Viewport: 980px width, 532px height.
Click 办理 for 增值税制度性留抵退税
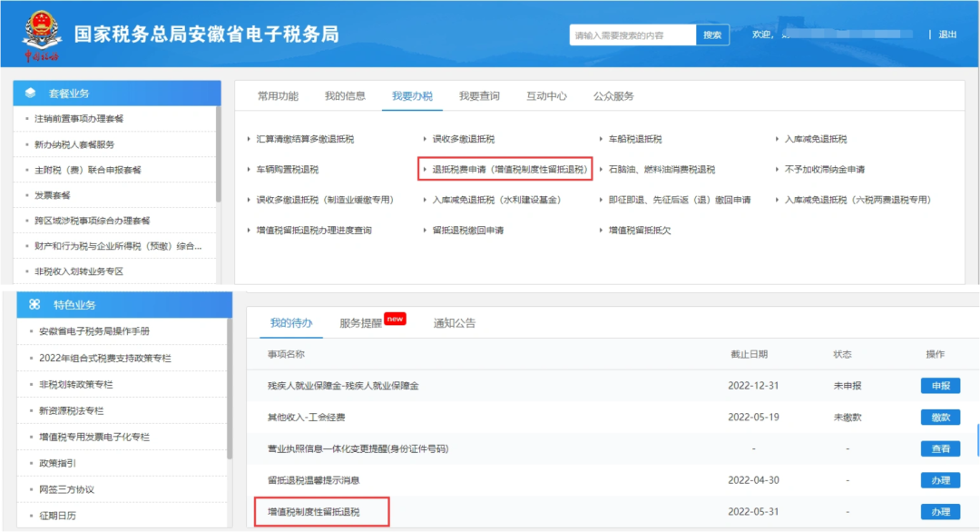click(x=941, y=511)
